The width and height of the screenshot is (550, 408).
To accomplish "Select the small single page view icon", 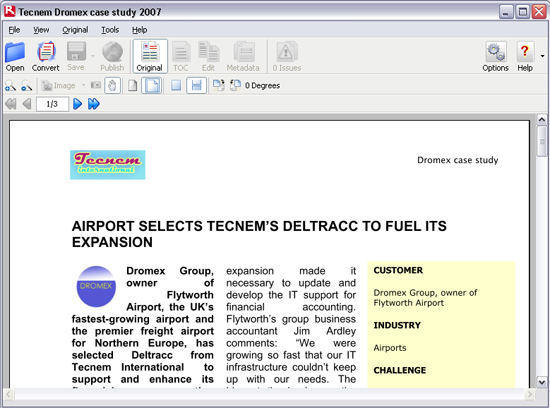I will click(x=132, y=86).
